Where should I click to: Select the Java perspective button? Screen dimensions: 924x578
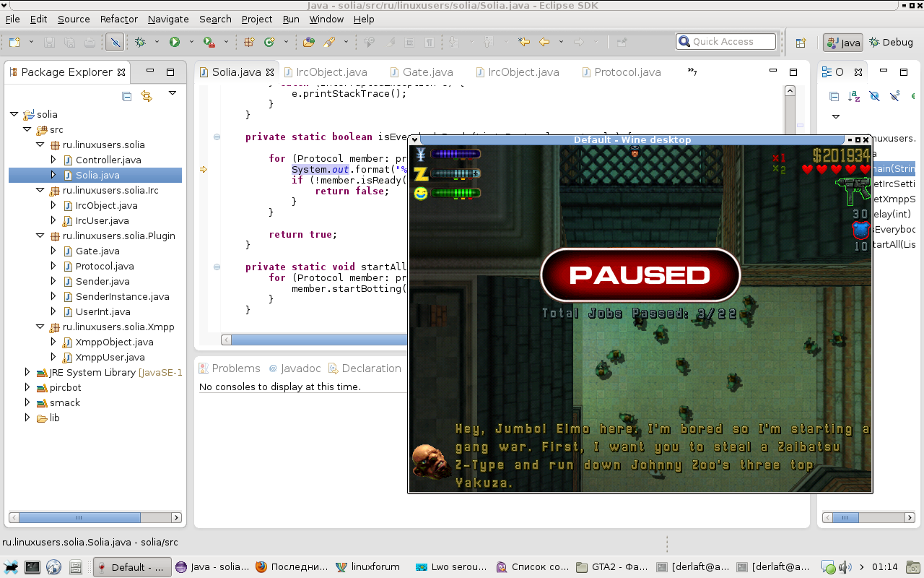tap(843, 43)
